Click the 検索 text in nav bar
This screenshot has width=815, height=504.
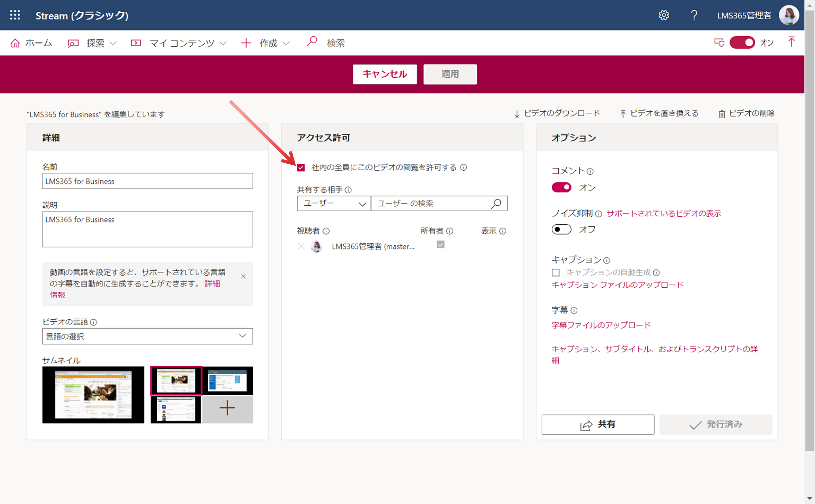(336, 43)
